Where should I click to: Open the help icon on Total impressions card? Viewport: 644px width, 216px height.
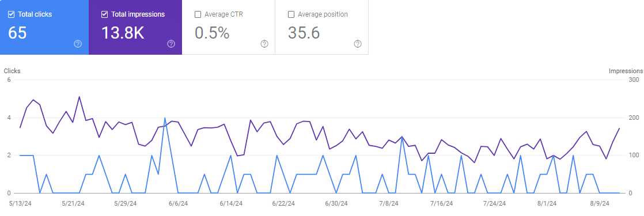[x=171, y=44]
